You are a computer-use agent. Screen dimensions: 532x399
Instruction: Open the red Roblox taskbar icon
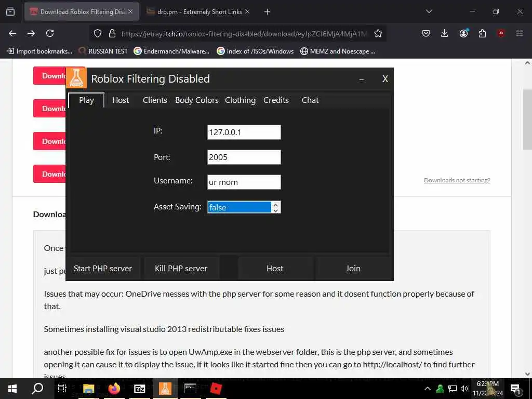click(216, 389)
